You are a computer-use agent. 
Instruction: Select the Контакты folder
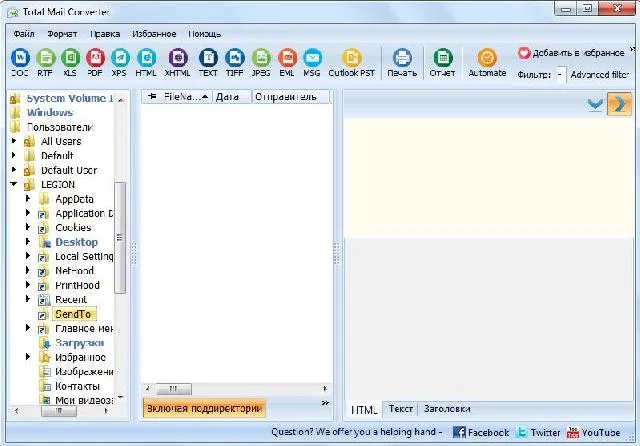point(78,386)
